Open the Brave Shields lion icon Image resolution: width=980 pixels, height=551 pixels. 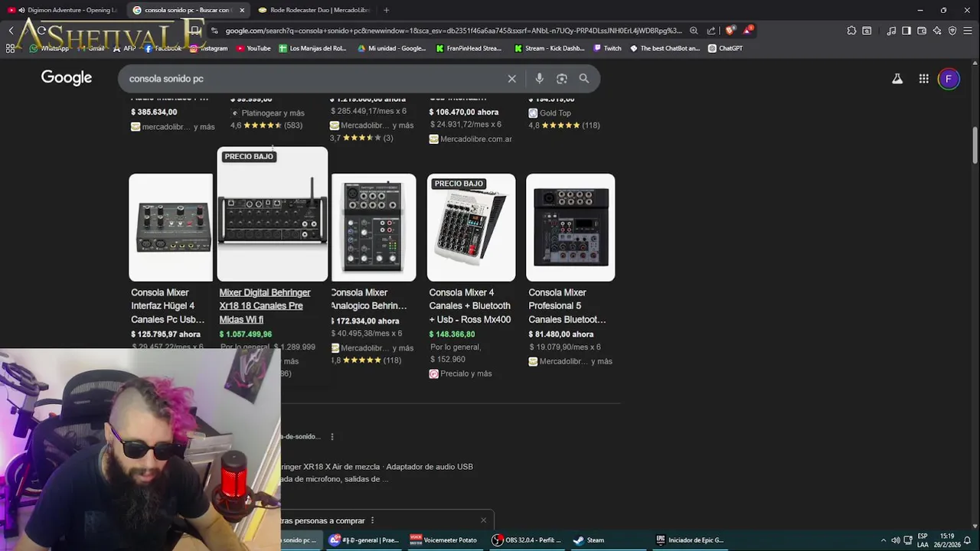(x=730, y=31)
